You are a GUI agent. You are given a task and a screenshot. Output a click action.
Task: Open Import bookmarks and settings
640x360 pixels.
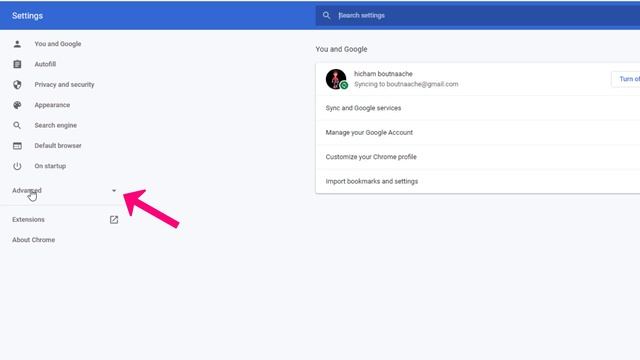(x=478, y=181)
